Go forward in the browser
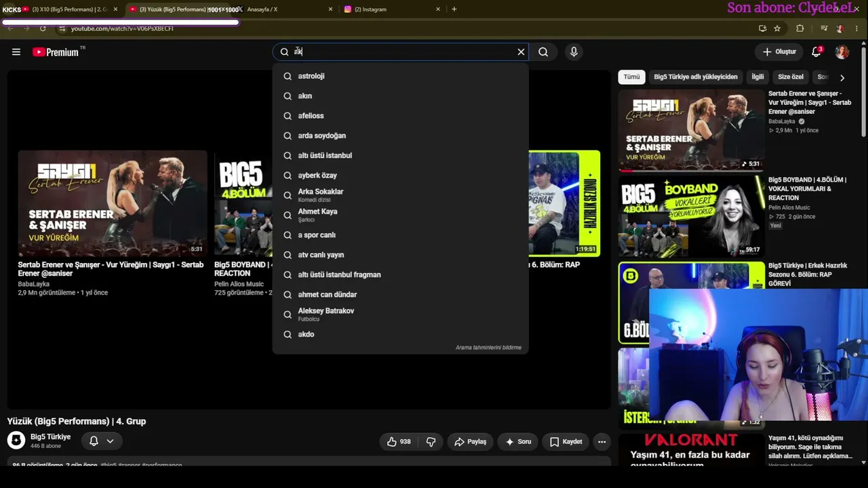This screenshot has width=868, height=488. point(26,28)
